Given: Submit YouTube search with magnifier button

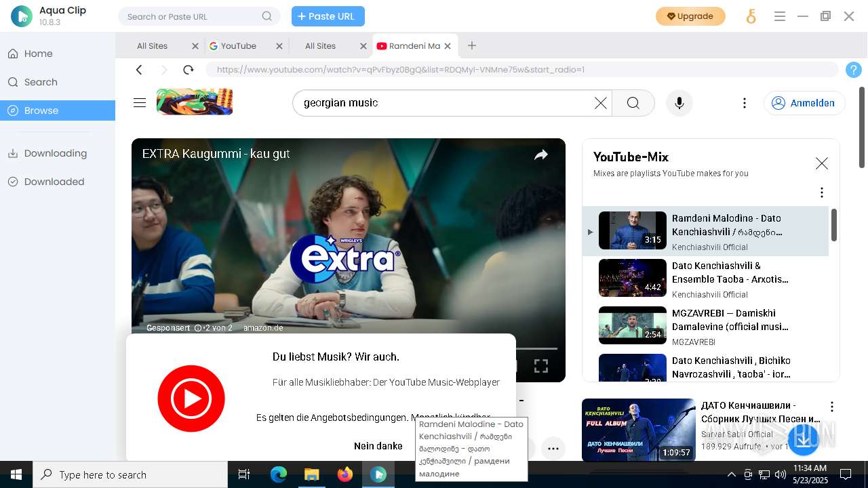Looking at the screenshot, I should (633, 103).
